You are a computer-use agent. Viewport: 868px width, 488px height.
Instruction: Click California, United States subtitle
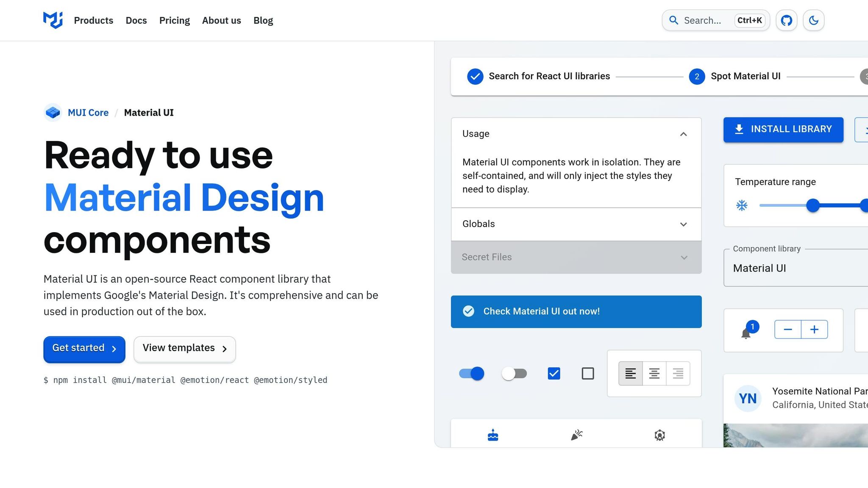pos(820,405)
